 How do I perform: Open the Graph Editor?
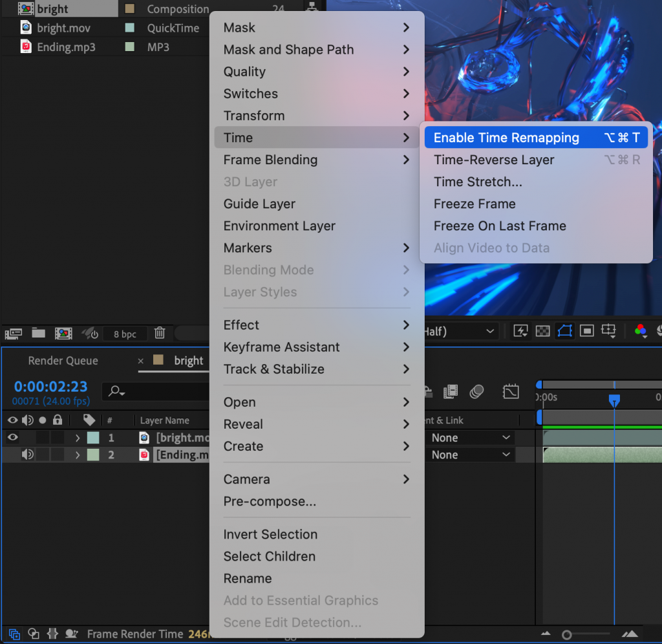(511, 391)
